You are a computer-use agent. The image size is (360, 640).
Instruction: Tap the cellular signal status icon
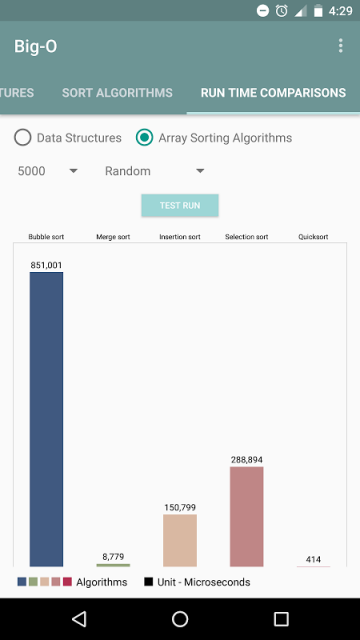300,11
